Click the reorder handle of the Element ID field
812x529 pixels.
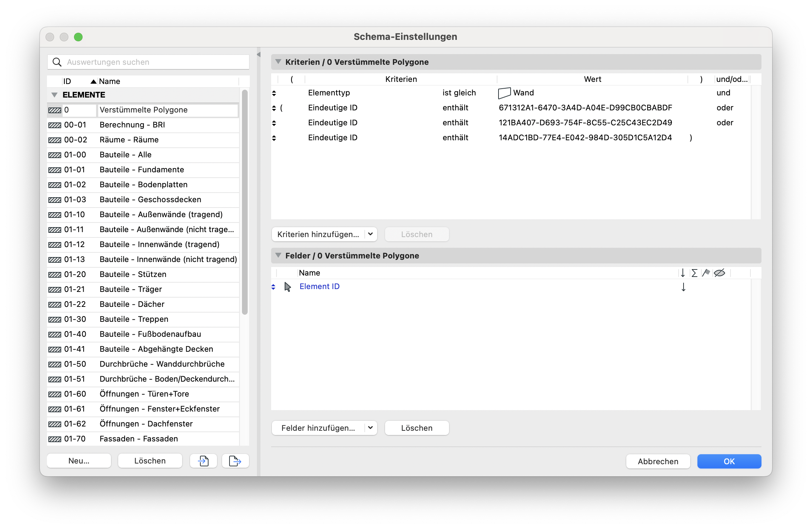click(273, 287)
